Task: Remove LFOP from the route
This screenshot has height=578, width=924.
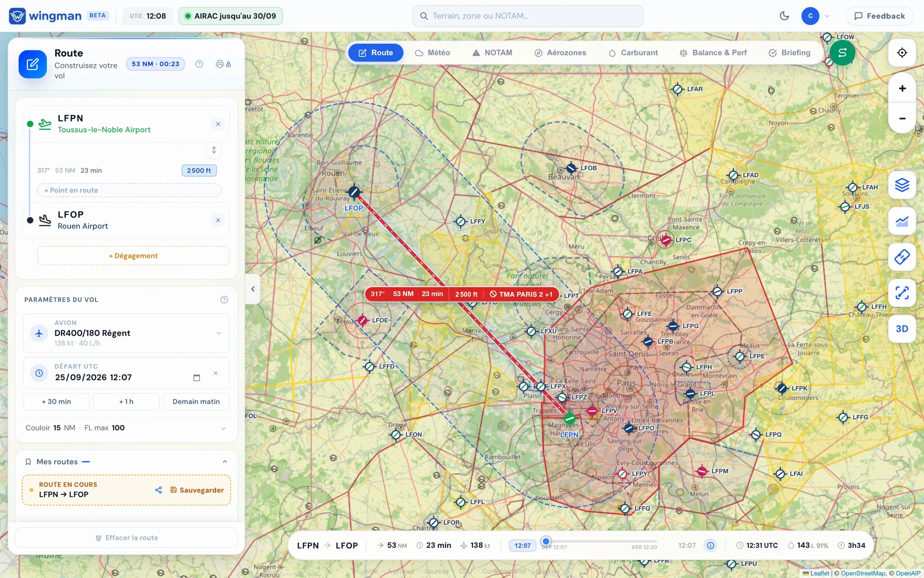Action: 218,221
